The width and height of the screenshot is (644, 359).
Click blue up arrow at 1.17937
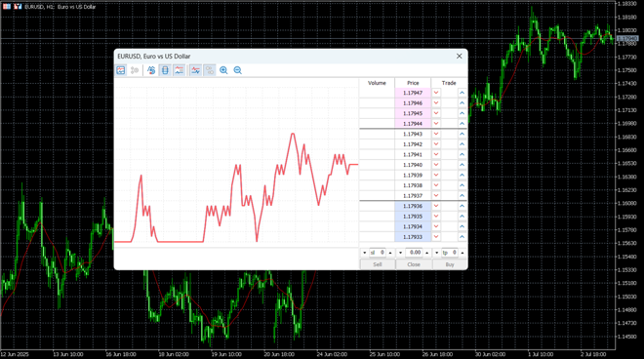click(x=463, y=195)
